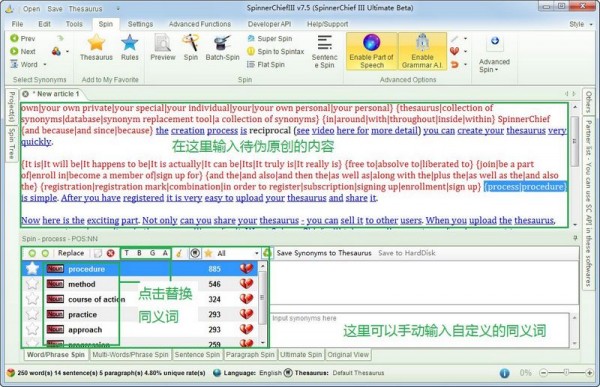600x387 pixels.
Task: Open the Project(s) side panel
Action: tap(12, 107)
